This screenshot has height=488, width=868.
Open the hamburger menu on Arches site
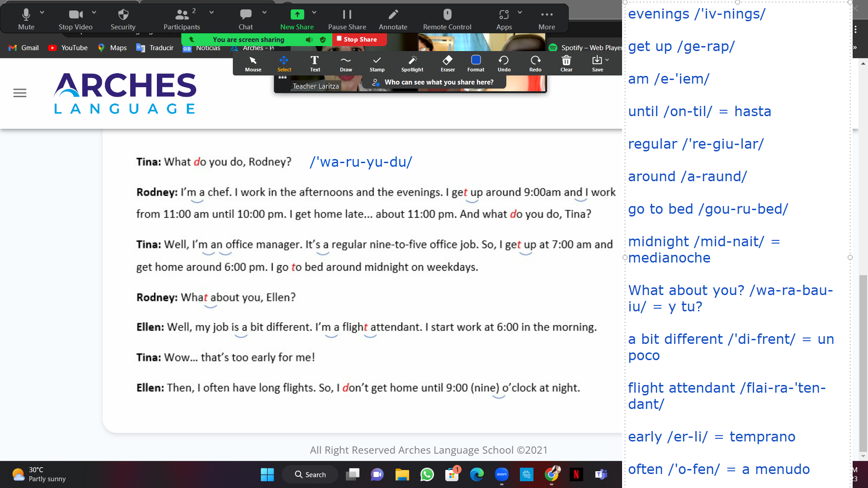click(20, 93)
